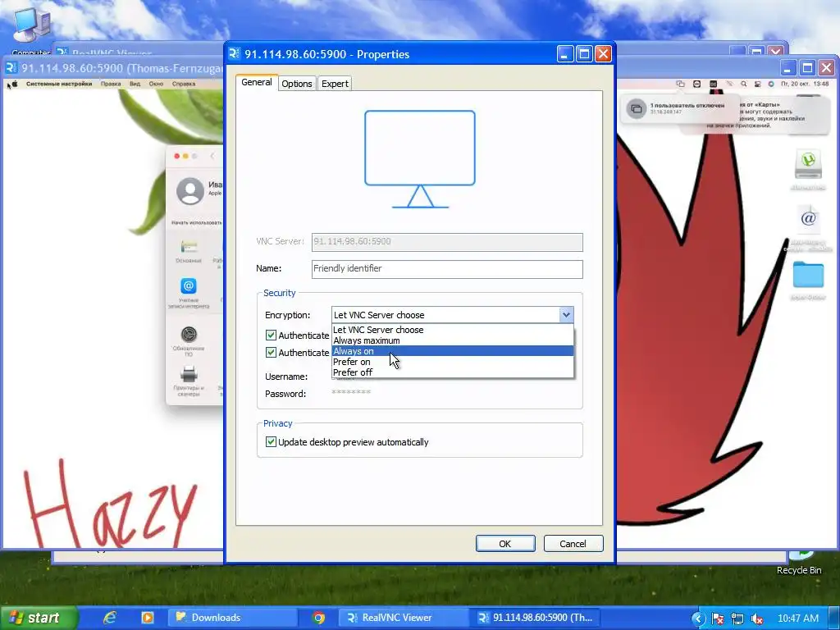Open Справка menu in remote session
840x630 pixels.
184,84
